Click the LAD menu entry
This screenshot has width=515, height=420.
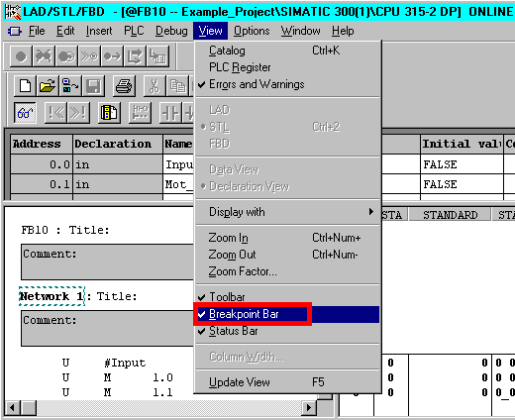point(287,110)
